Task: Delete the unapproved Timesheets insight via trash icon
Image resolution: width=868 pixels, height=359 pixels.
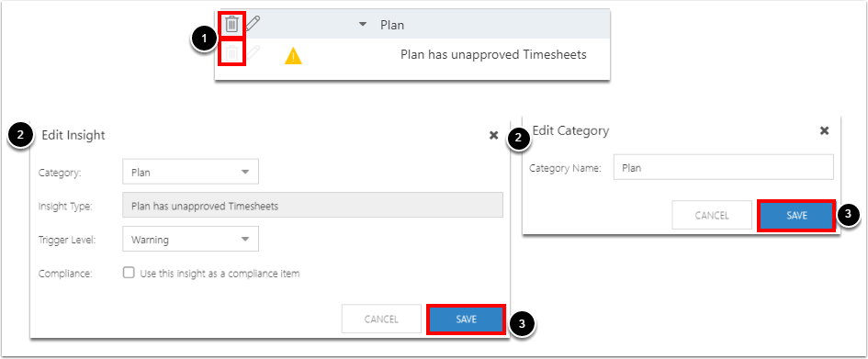Action: 232,54
